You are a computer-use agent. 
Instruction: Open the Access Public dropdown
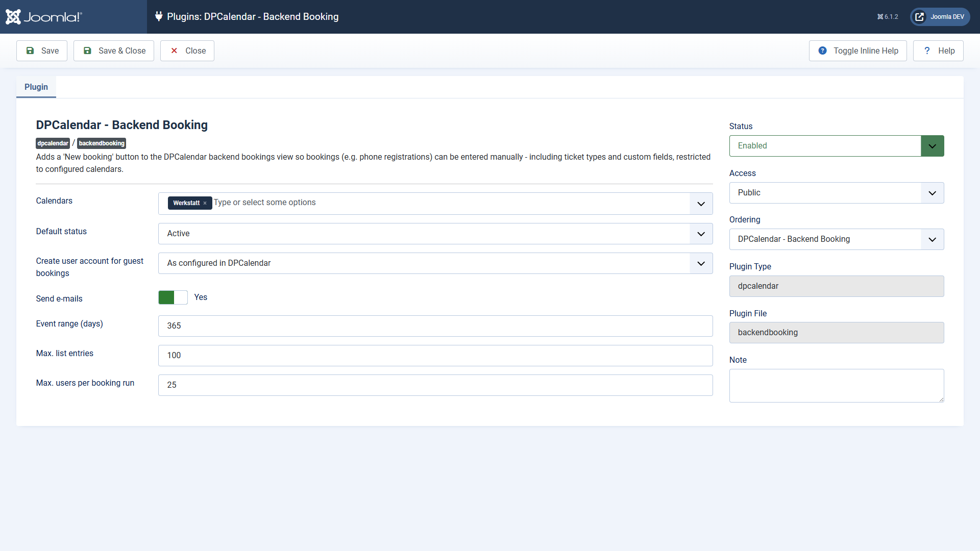(x=837, y=193)
